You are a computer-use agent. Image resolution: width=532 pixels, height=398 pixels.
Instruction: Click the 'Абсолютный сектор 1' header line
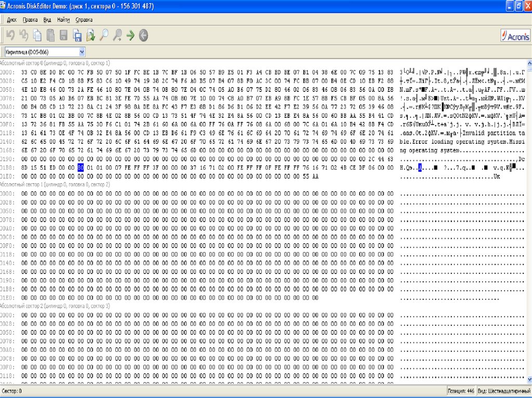pos(55,184)
